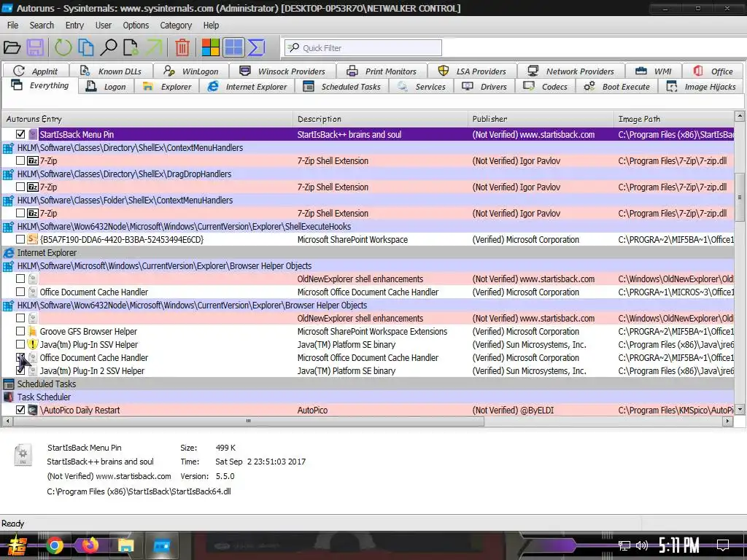This screenshot has height=560, width=747.
Task: Click the StartIsBack file icon in details pane
Action: (23, 454)
